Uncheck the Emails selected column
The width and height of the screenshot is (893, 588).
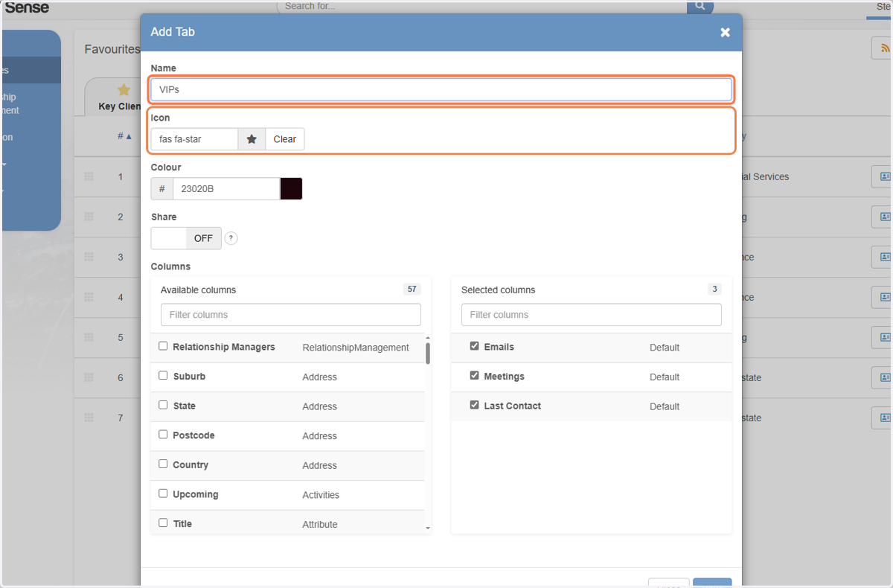tap(474, 346)
